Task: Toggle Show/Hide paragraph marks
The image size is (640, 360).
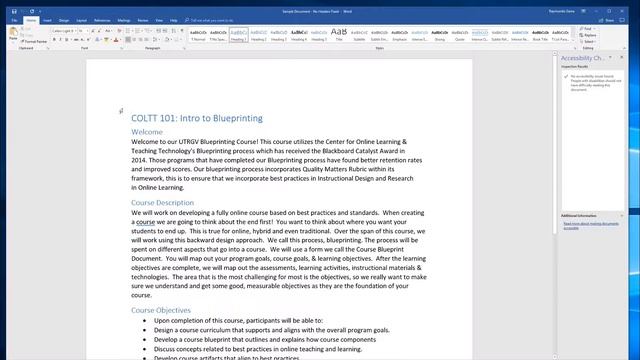Action: click(x=182, y=31)
